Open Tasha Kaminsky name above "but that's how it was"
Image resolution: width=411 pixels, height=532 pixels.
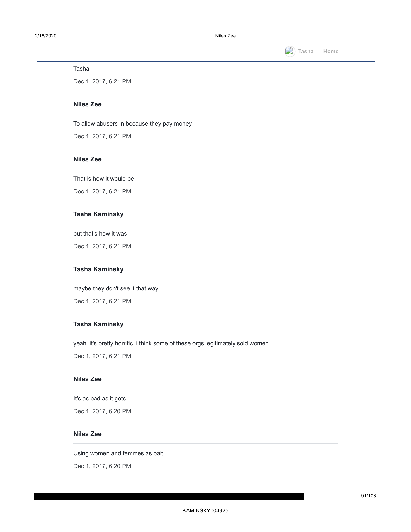tap(98, 214)
